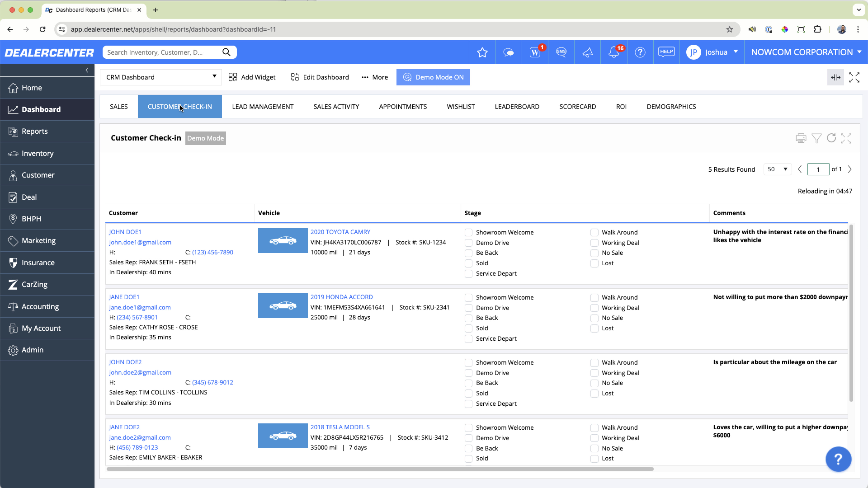Screen dimensions: 868x488
Task: Click the favorites star in the top bar
Action: (482, 52)
